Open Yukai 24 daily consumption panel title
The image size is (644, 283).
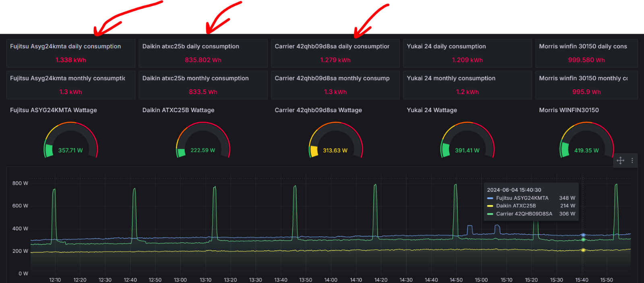(x=446, y=46)
